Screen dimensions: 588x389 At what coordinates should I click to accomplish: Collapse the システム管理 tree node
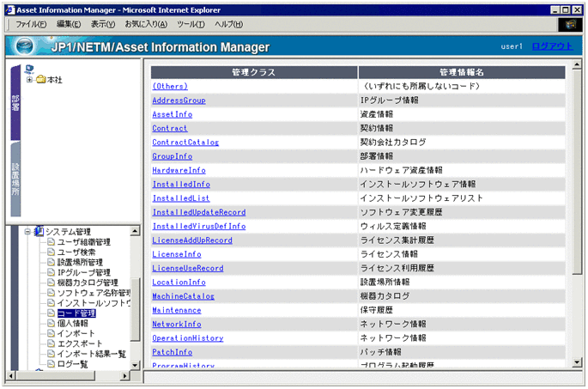pyautogui.click(x=27, y=232)
